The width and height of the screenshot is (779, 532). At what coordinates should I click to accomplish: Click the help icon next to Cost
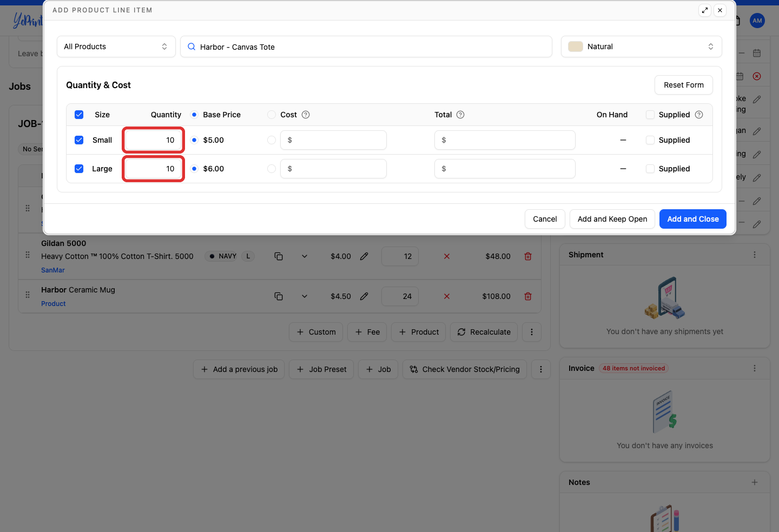coord(306,115)
